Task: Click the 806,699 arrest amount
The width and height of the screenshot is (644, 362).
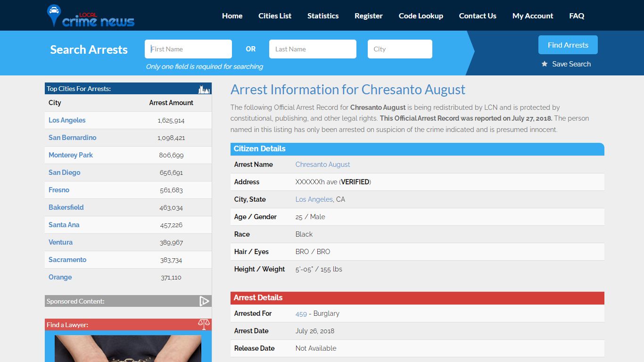Action: (x=171, y=156)
